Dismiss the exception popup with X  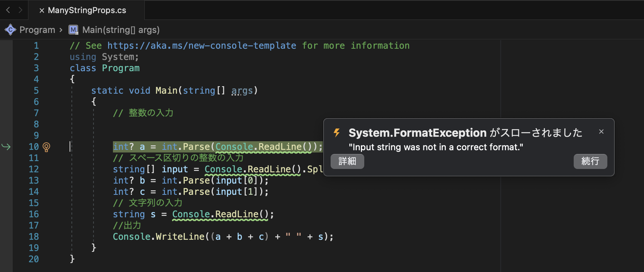[601, 132]
